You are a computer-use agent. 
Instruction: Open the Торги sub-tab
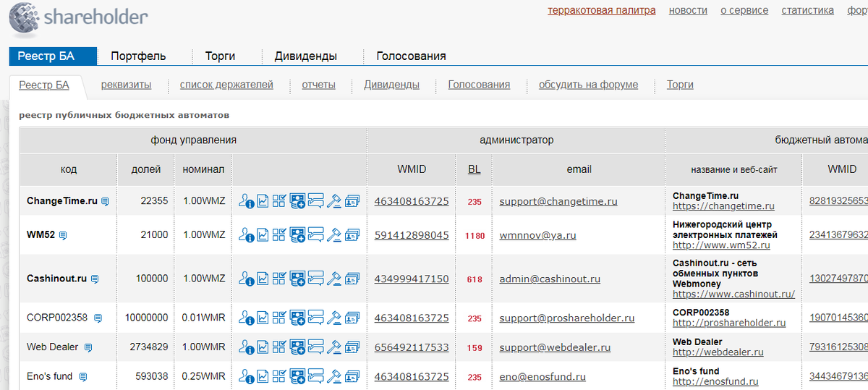click(680, 85)
